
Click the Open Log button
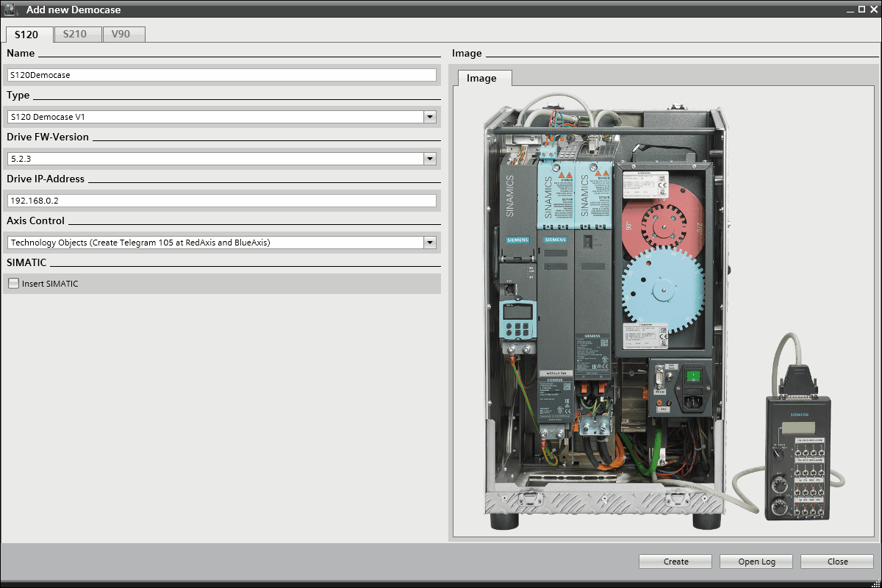(x=756, y=562)
